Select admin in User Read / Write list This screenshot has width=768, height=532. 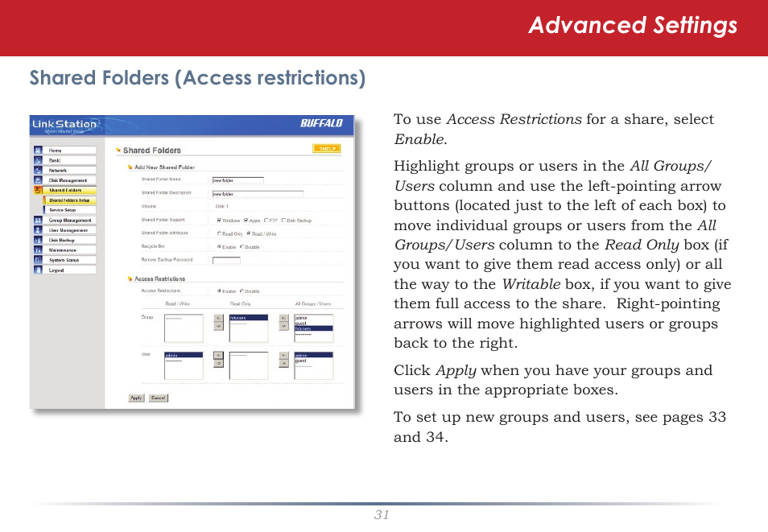coord(184,355)
